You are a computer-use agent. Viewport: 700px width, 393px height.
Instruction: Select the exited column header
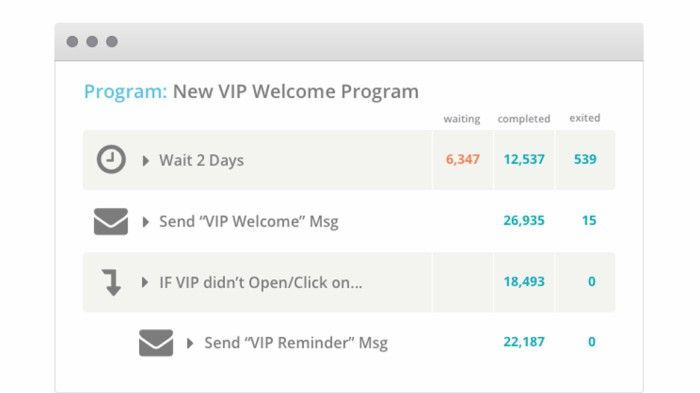584,118
